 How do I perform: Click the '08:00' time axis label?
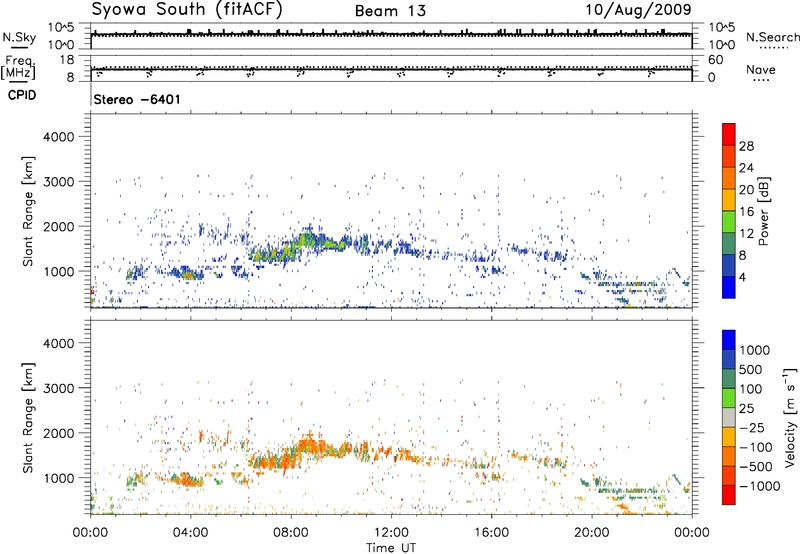coord(291,533)
